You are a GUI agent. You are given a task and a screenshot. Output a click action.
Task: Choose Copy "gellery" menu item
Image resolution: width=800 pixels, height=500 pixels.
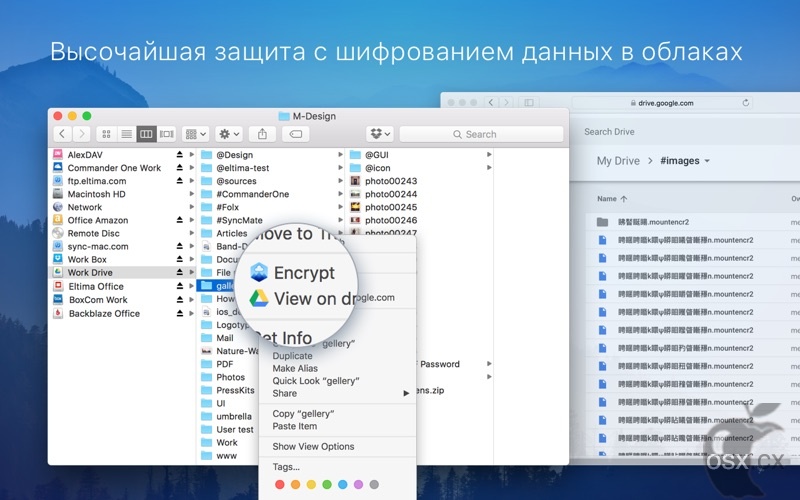303,414
